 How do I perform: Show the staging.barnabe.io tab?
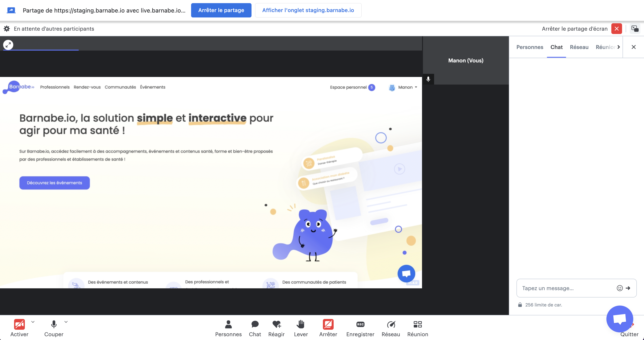click(308, 10)
